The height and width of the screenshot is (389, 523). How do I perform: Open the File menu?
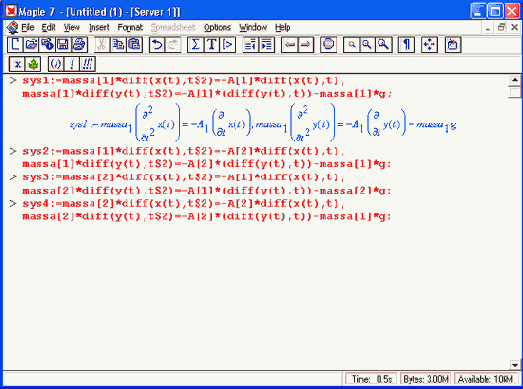(x=28, y=28)
